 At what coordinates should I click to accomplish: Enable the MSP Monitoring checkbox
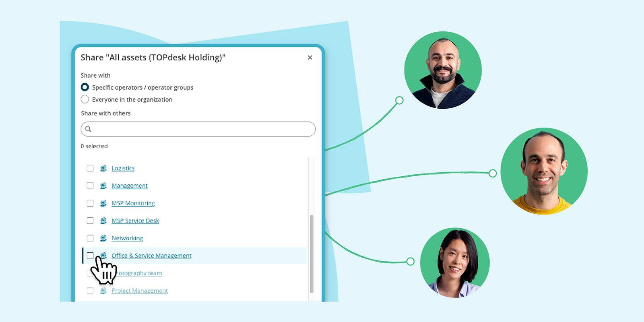pos(90,203)
